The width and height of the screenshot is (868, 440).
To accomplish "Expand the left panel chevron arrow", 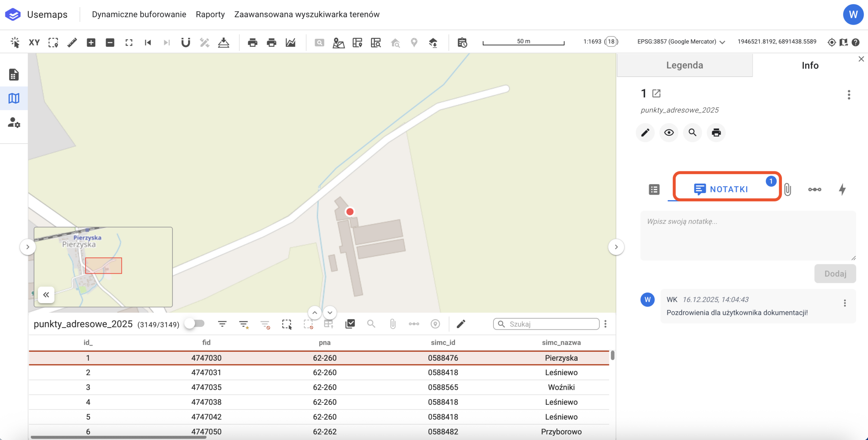I will 28,247.
